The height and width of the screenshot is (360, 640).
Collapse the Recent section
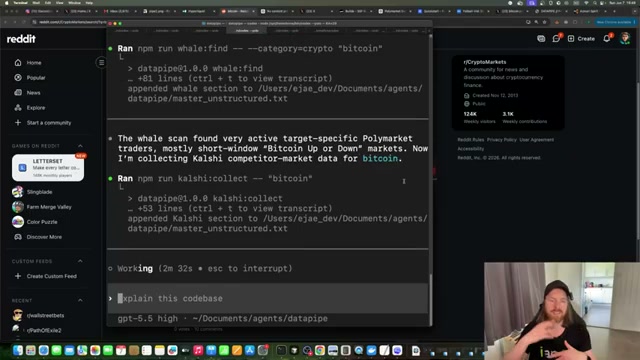80,300
